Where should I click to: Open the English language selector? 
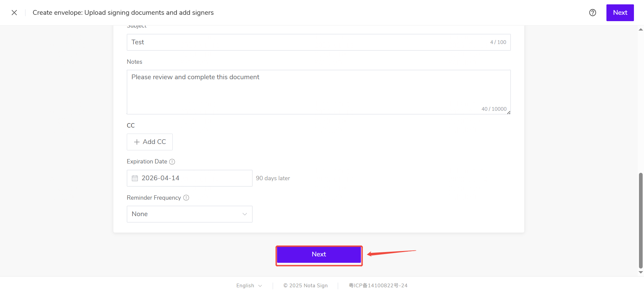[249, 286]
